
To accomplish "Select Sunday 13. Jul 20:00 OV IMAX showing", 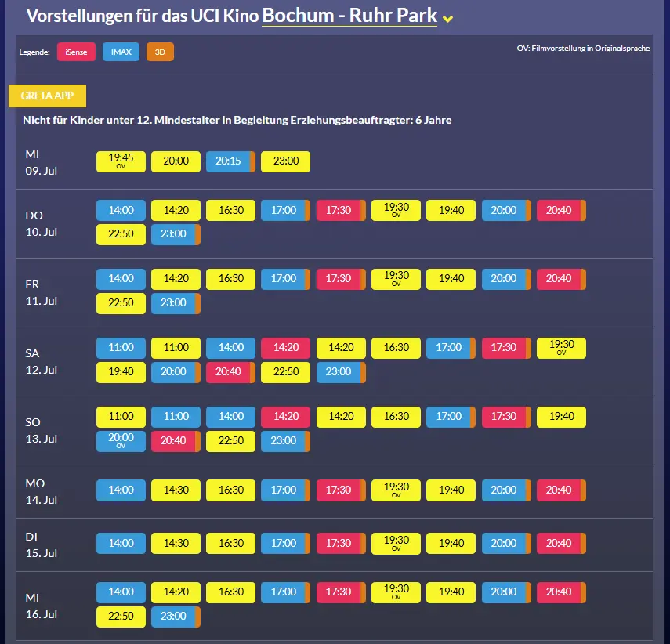I will [x=121, y=441].
